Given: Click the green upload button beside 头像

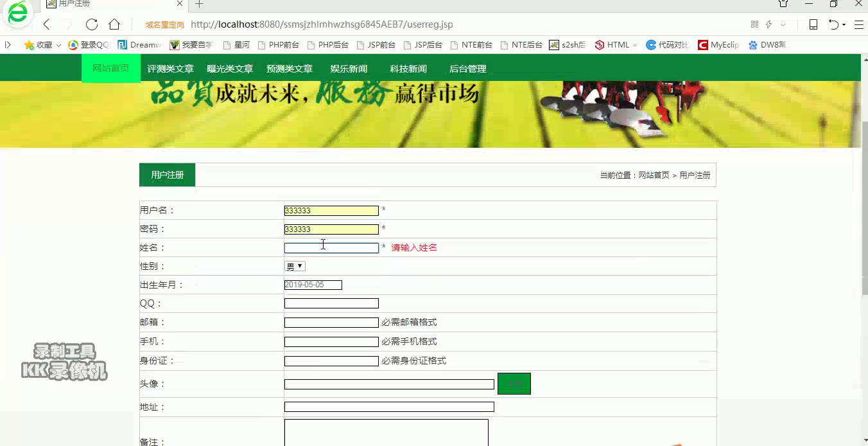Looking at the screenshot, I should pyautogui.click(x=514, y=384).
